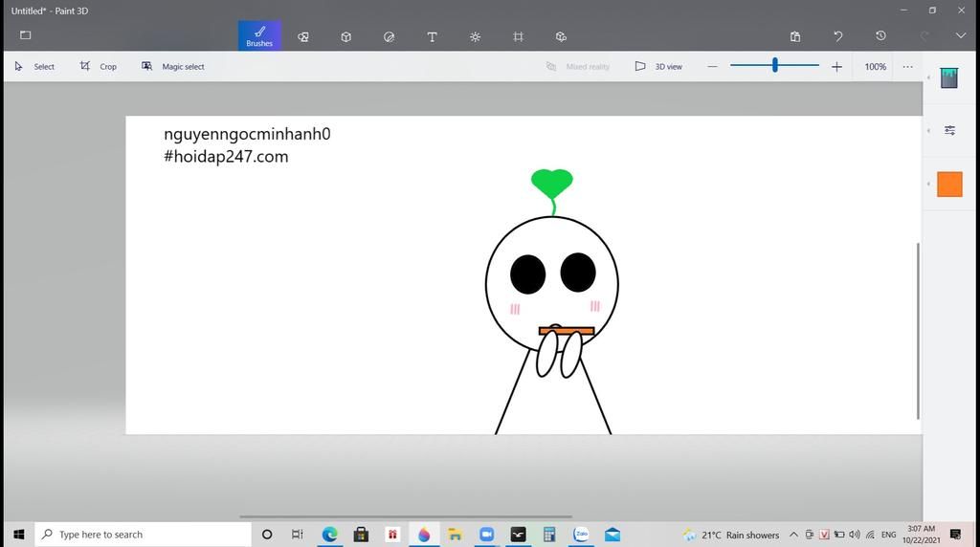The width and height of the screenshot is (980, 547).
Task: Click the vertical canvas scrollbar
Action: 918,331
